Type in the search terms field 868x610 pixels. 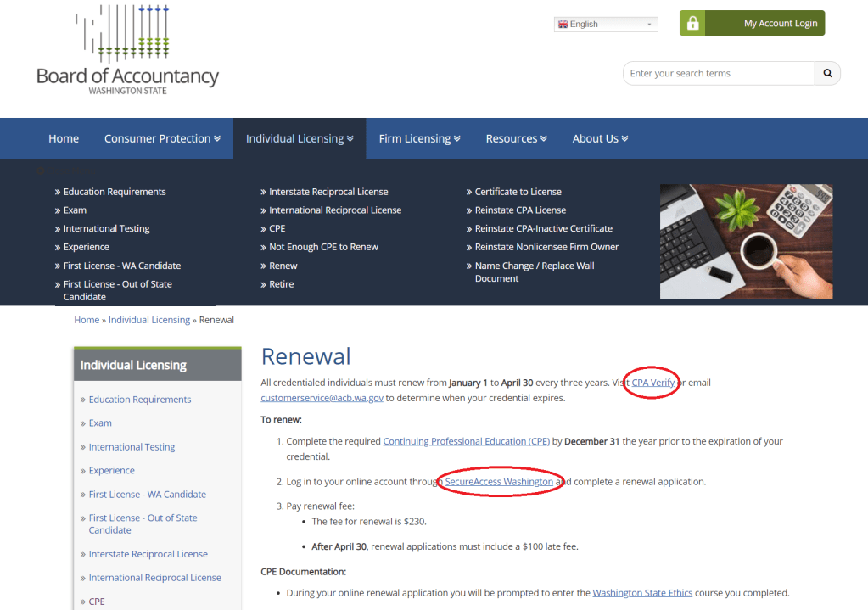point(719,74)
